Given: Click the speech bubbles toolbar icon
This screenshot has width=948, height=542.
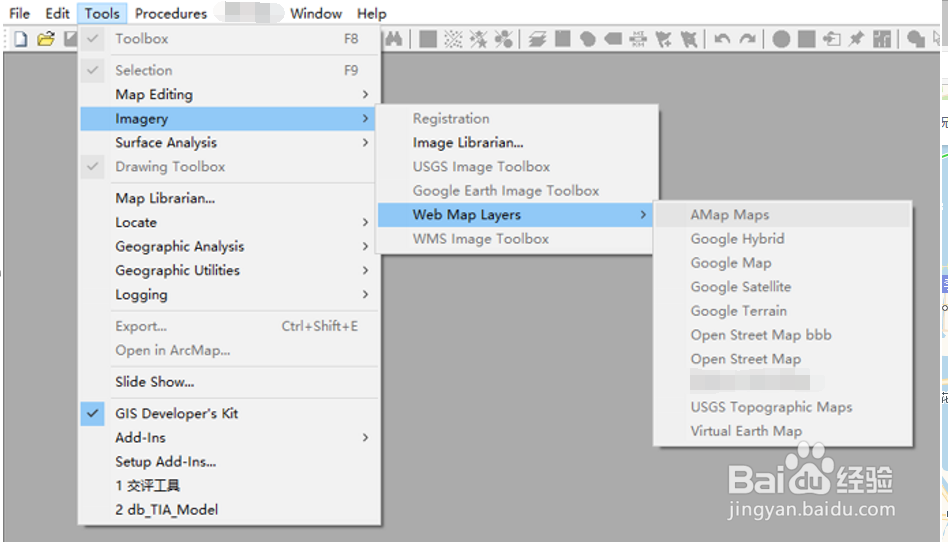Looking at the screenshot, I should point(916,39).
